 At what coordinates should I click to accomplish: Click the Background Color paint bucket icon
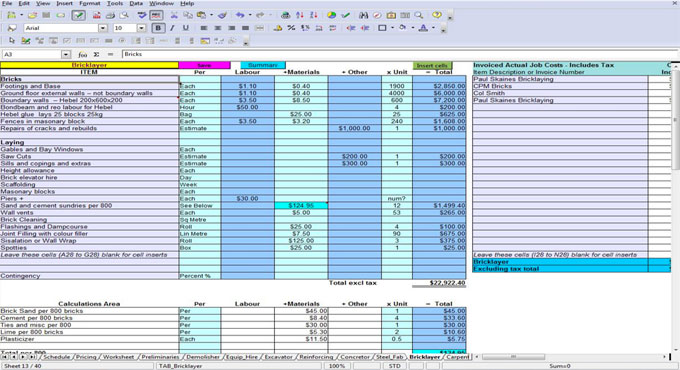(403, 28)
